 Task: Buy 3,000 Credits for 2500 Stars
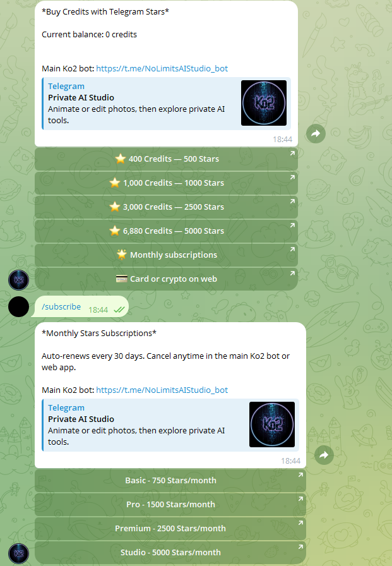[166, 207]
